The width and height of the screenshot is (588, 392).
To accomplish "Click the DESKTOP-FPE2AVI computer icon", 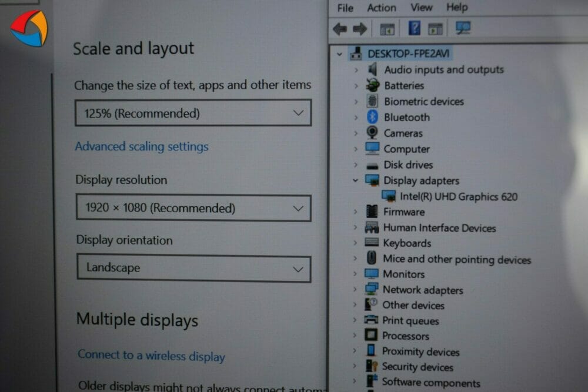I will (x=356, y=54).
